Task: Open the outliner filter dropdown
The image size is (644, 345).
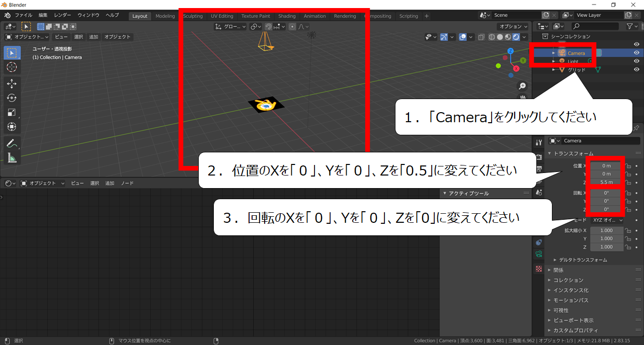Action: coord(631,26)
